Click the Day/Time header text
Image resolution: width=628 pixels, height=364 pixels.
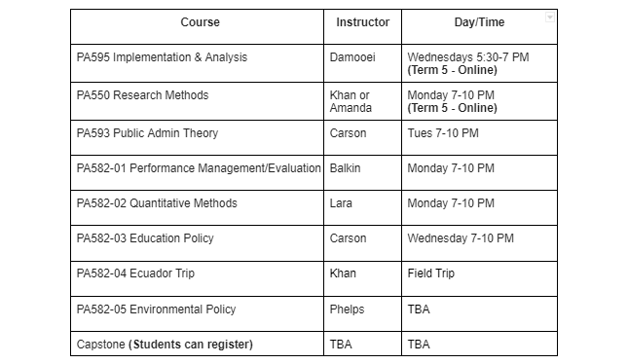pos(479,22)
